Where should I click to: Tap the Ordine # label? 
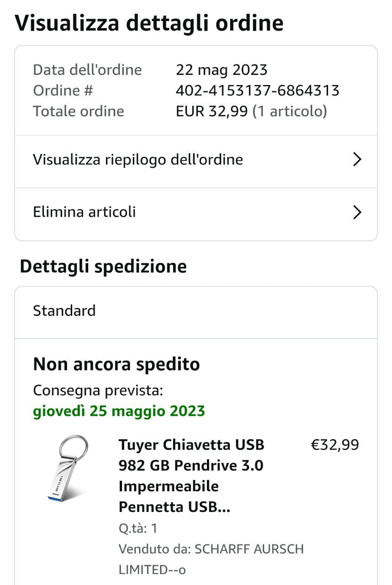click(63, 90)
